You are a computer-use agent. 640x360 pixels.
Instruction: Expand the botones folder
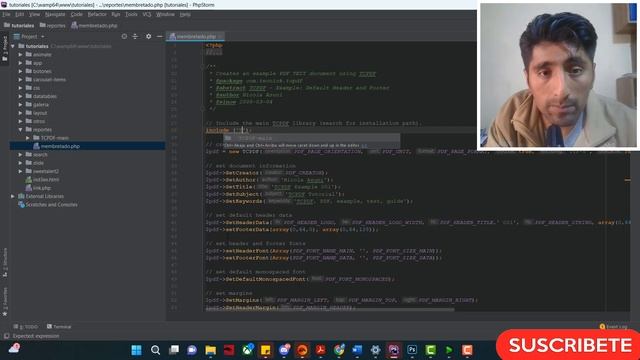pos(20,71)
